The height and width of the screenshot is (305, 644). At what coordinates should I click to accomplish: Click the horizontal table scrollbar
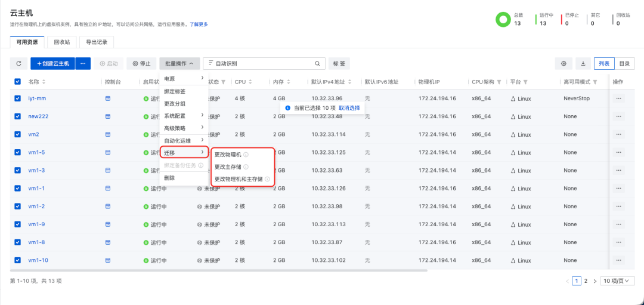click(218, 270)
